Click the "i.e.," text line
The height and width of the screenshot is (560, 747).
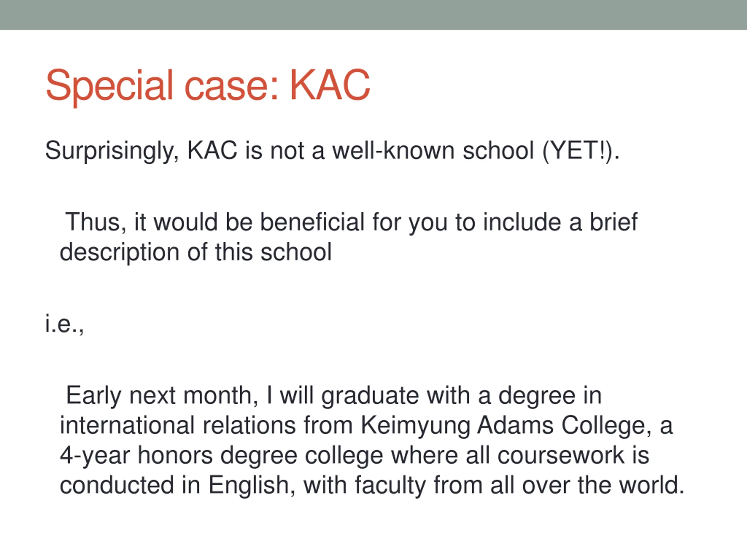coord(64,324)
